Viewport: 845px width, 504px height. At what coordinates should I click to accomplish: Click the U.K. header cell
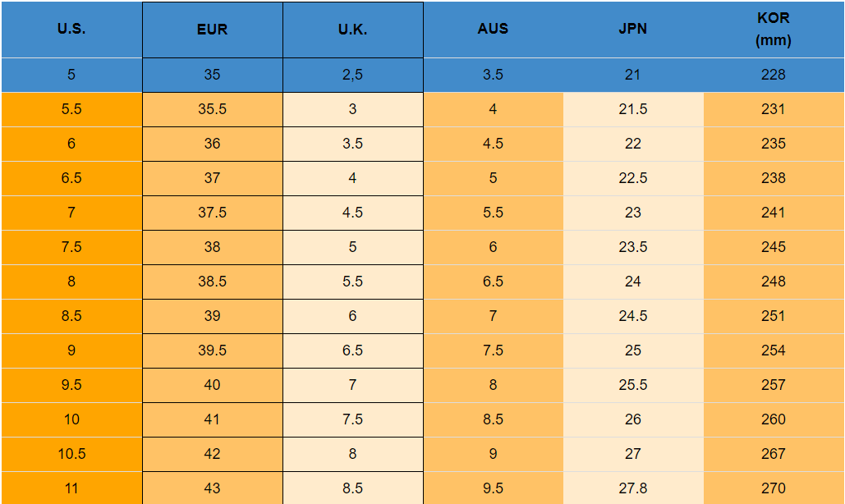pos(352,30)
